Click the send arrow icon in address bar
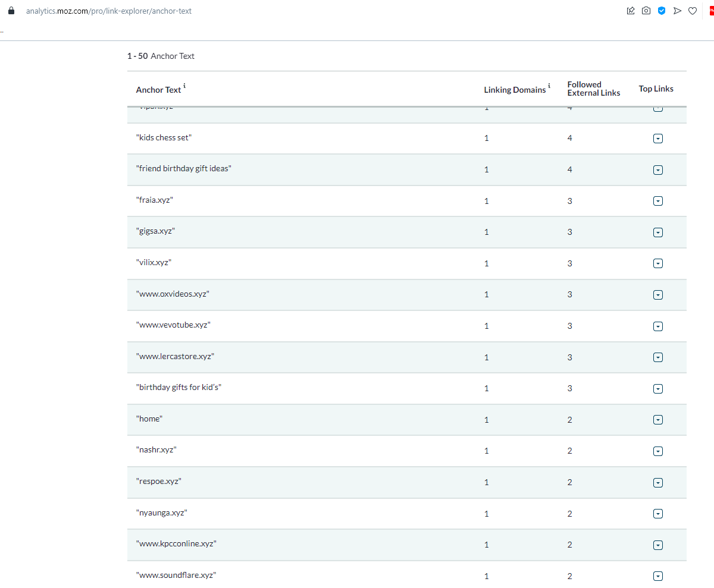 tap(677, 11)
